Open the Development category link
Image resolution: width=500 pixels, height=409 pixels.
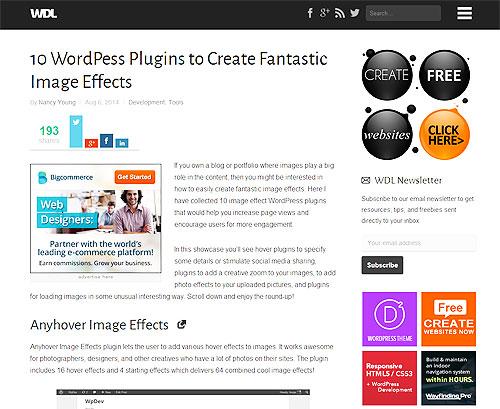[147, 102]
